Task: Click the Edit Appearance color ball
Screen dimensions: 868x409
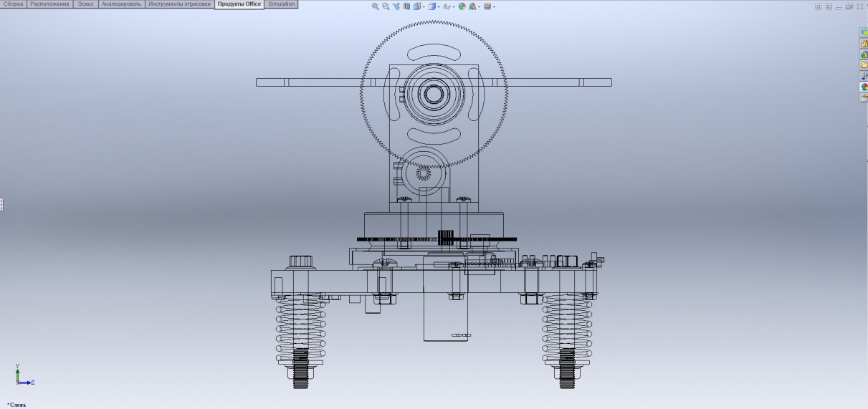Action: [462, 6]
